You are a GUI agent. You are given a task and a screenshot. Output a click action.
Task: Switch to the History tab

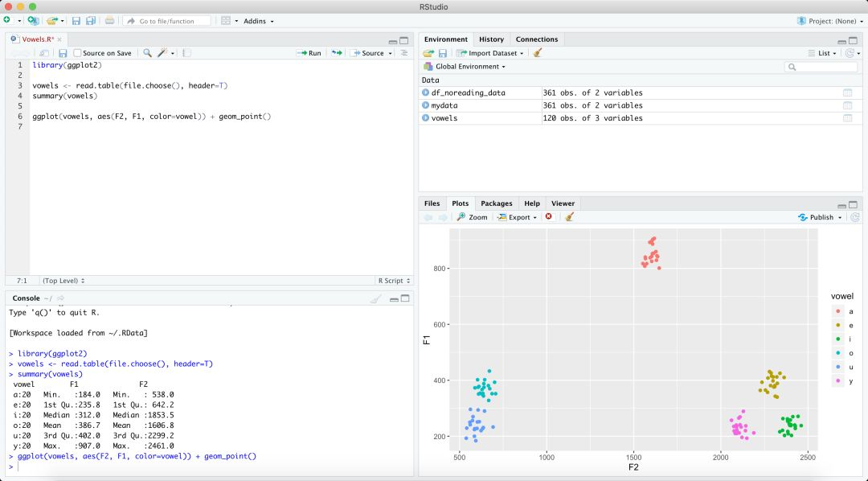tap(491, 39)
